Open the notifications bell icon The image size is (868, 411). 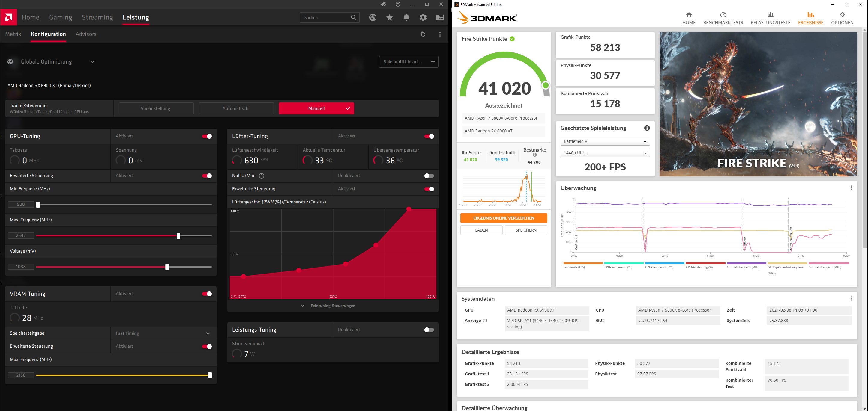(406, 17)
